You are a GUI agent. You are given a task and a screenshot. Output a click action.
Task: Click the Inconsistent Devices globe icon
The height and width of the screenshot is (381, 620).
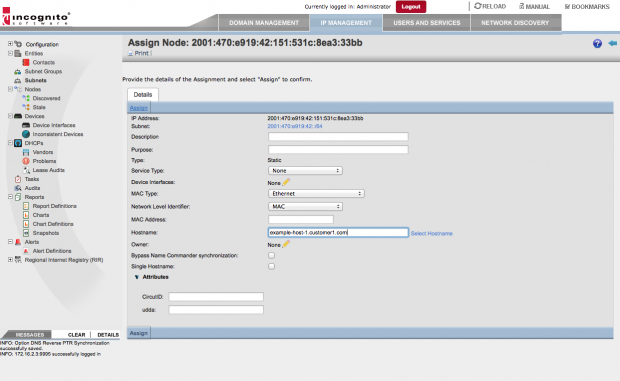pos(26,134)
